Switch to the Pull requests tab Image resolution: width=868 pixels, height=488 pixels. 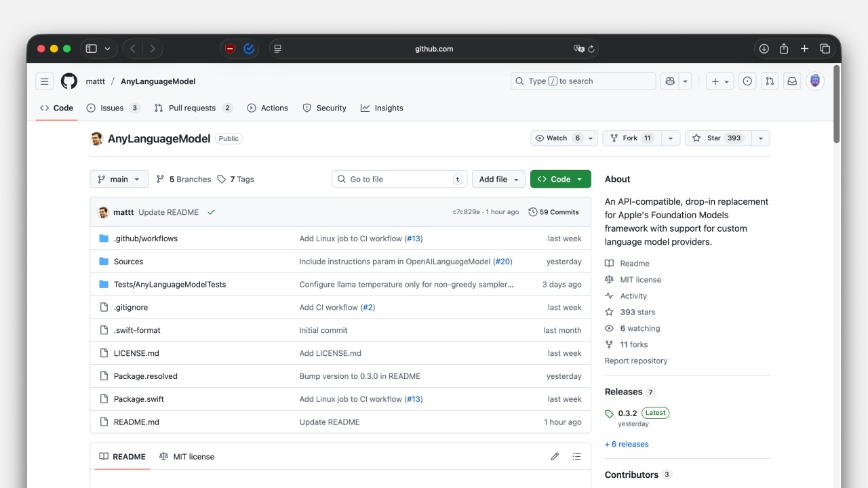pos(192,108)
